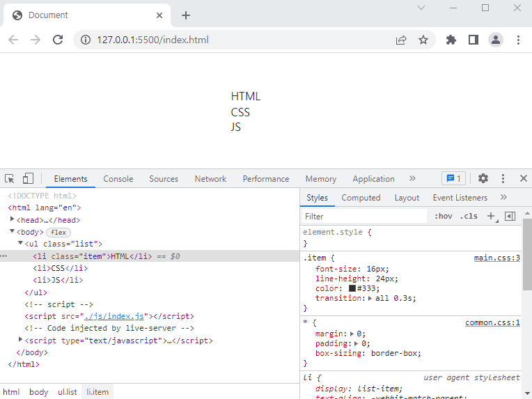Click the element.style rule block
The width and height of the screenshot is (532, 399).
tap(411, 238)
